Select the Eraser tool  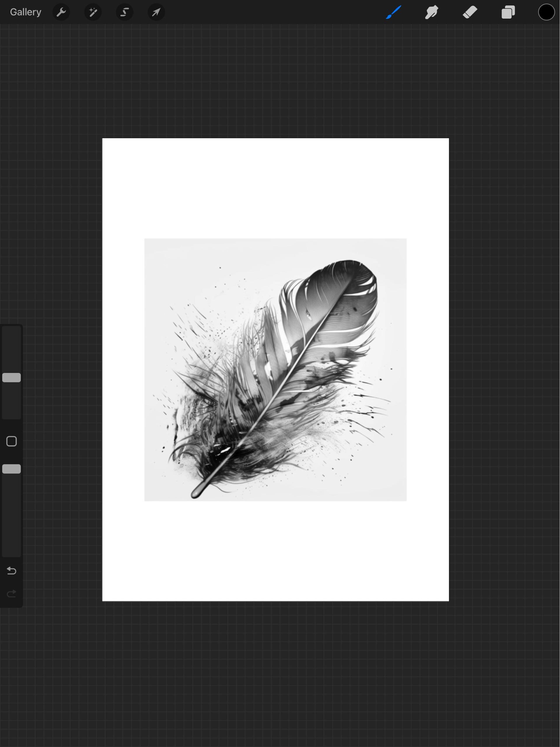tap(470, 12)
